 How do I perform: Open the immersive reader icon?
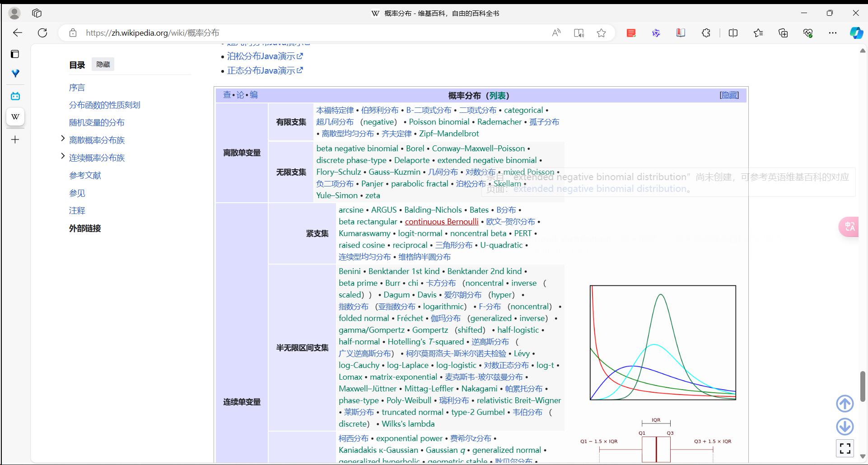(579, 33)
